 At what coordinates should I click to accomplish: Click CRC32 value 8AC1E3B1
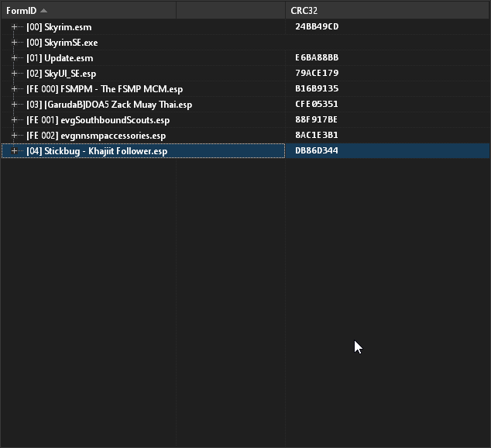pos(317,135)
